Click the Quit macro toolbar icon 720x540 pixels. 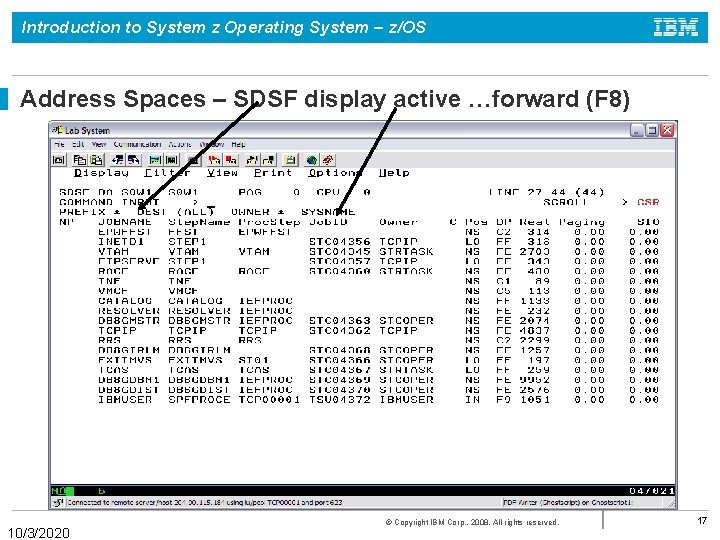click(x=269, y=160)
